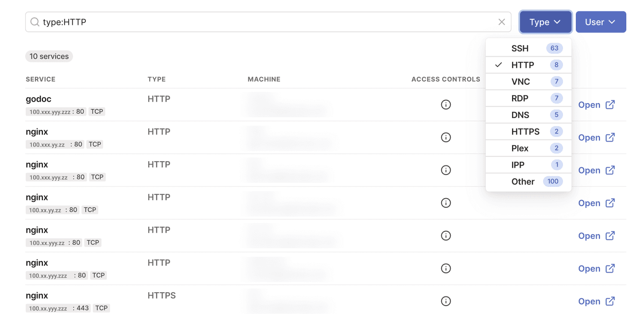
Task: Click the external-link icon in the HTTPS row
Action: point(610,301)
